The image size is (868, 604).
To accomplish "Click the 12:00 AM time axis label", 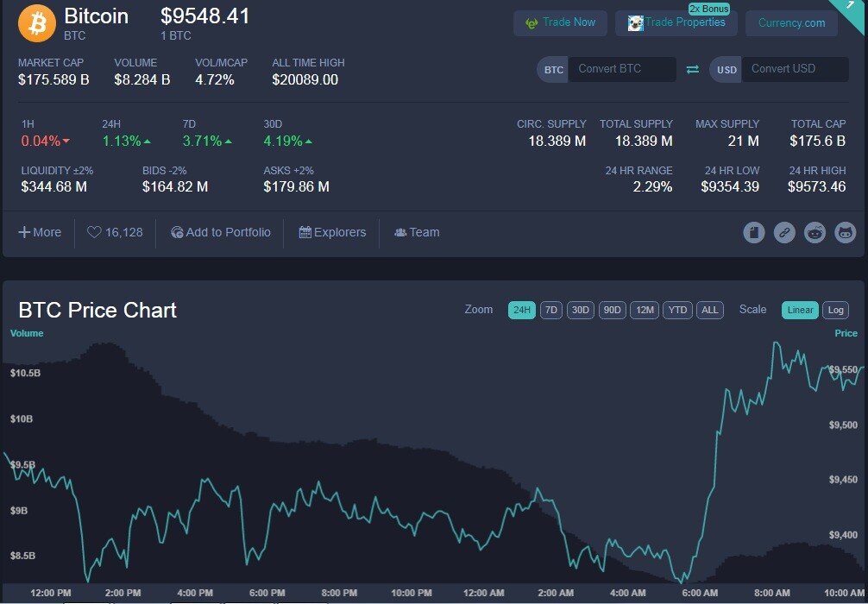I will point(483,593).
